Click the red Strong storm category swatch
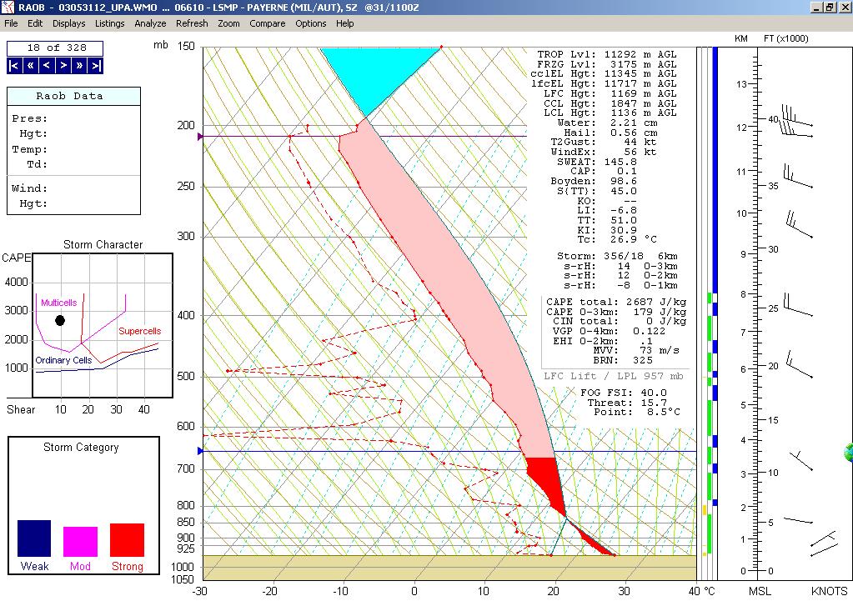 (127, 540)
